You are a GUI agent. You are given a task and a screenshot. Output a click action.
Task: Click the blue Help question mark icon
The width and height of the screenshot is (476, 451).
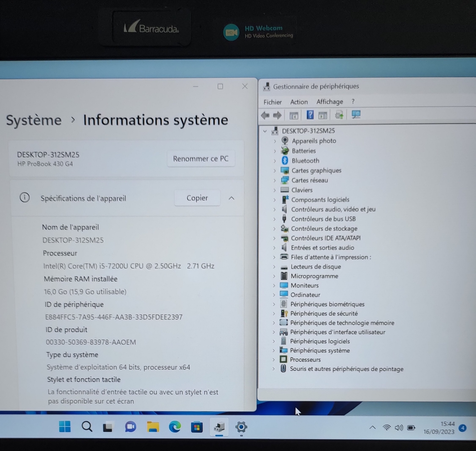[x=310, y=115]
